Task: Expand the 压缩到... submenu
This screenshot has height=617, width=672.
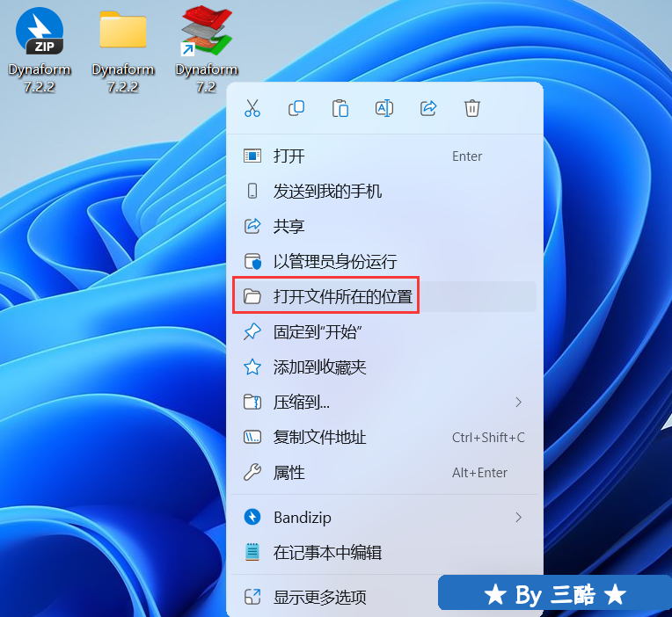Action: [384, 402]
